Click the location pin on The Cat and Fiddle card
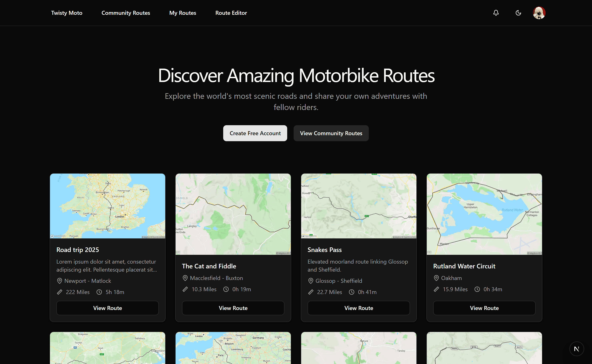 tap(185, 278)
